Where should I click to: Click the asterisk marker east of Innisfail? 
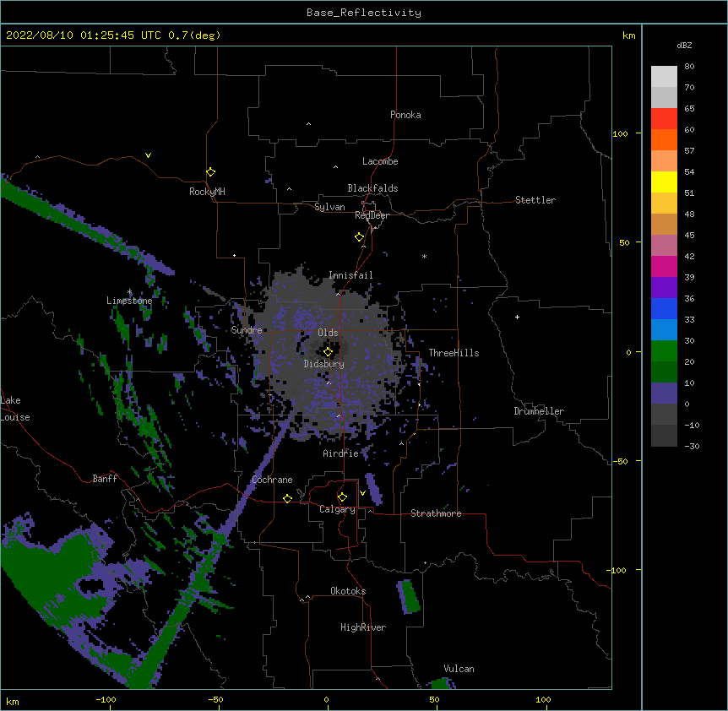[424, 256]
